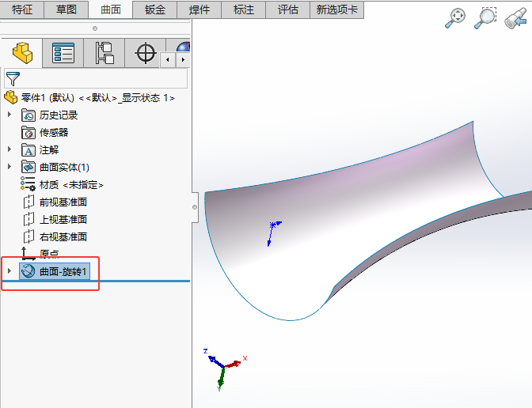
Task: Open the 焊件 ribbon tab
Action: tap(199, 9)
